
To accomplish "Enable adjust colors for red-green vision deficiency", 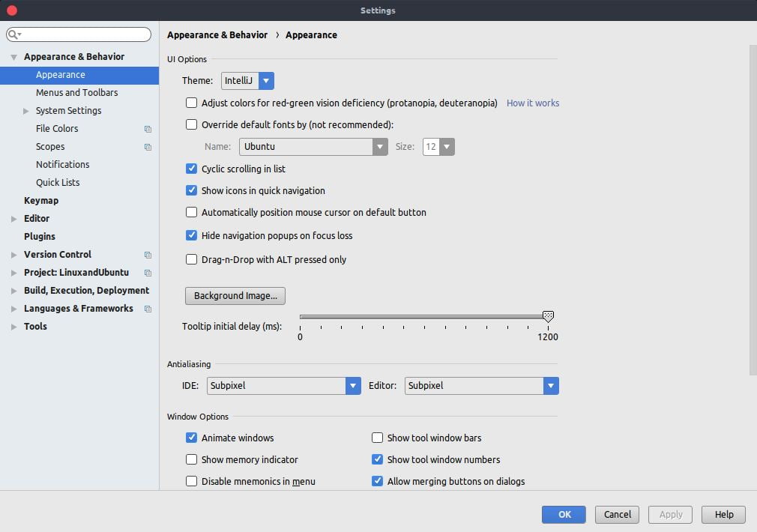I will coord(192,103).
